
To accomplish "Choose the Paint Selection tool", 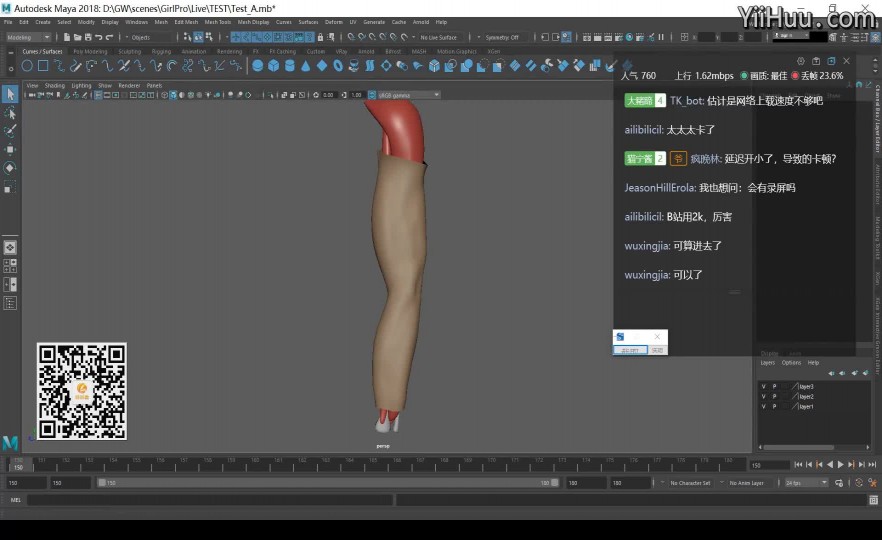I will pyautogui.click(x=10, y=131).
